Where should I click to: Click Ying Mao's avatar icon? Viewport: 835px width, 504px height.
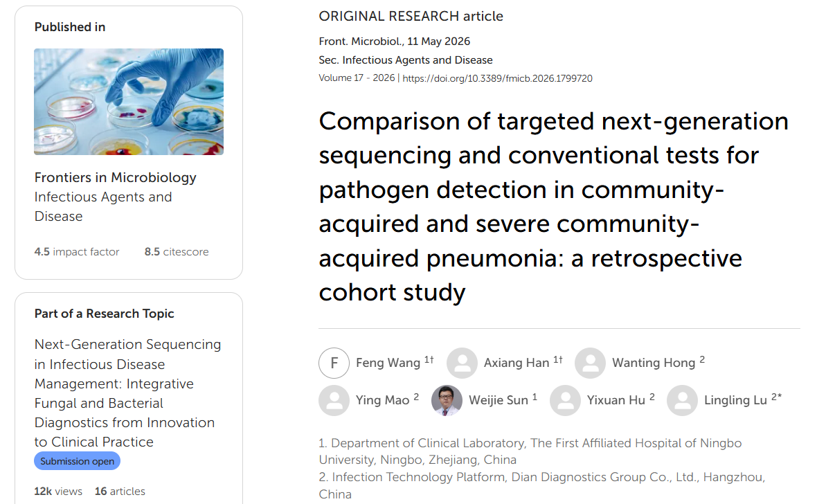click(x=334, y=400)
